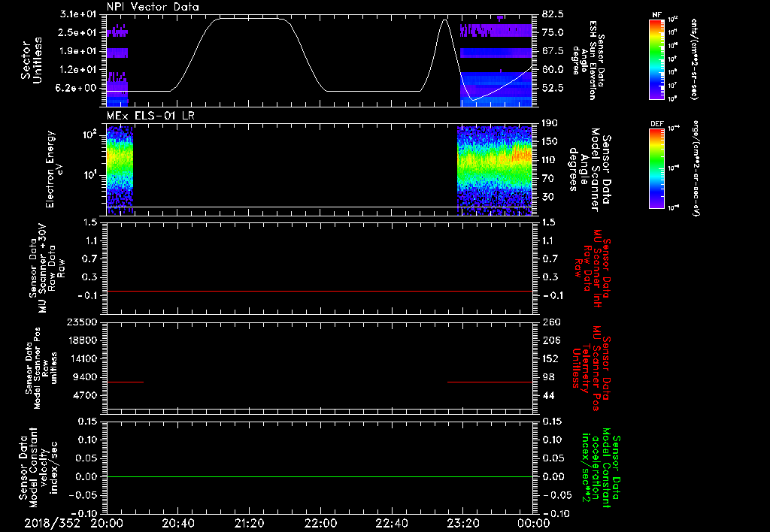
Task: Click the "20:00" time tick label
Action: pyautogui.click(x=107, y=523)
